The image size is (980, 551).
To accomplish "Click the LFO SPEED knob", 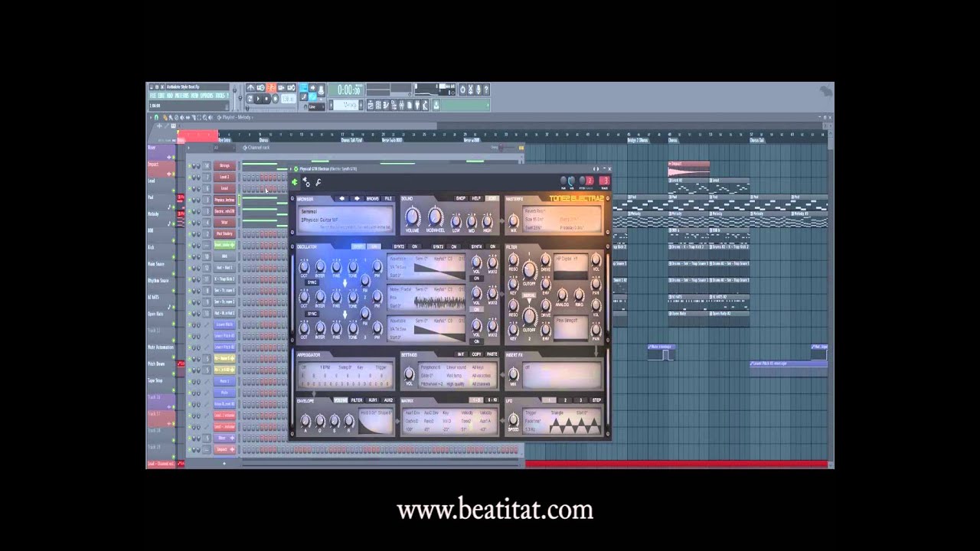I will [513, 419].
